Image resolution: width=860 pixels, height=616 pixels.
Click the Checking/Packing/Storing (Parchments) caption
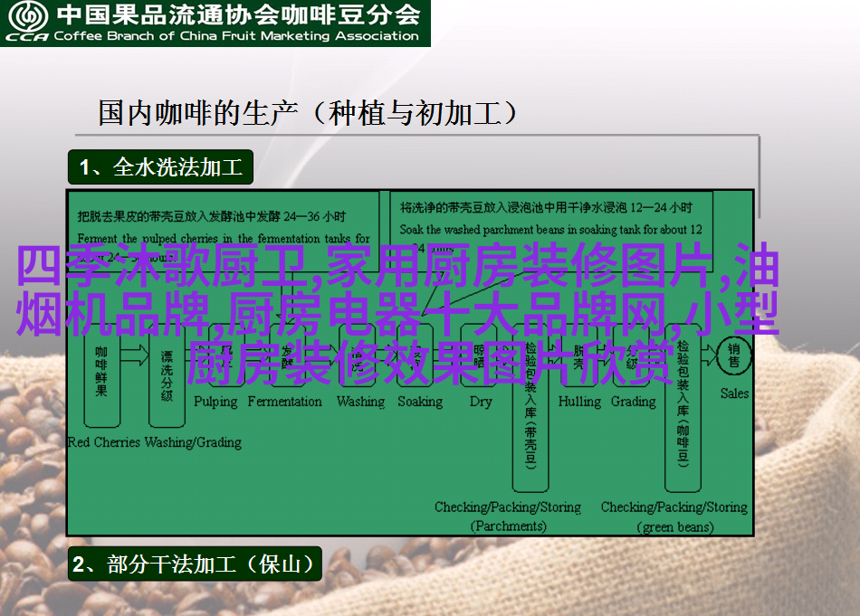pyautogui.click(x=508, y=516)
